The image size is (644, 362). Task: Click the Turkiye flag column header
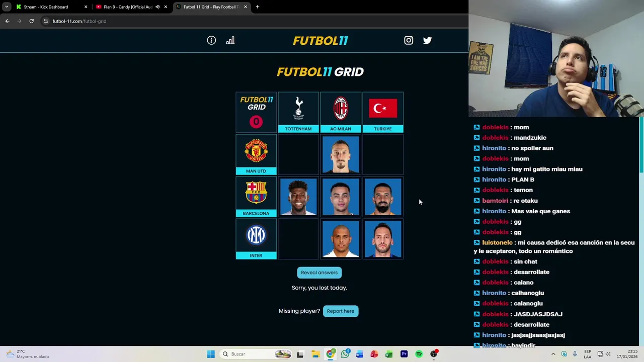(383, 112)
